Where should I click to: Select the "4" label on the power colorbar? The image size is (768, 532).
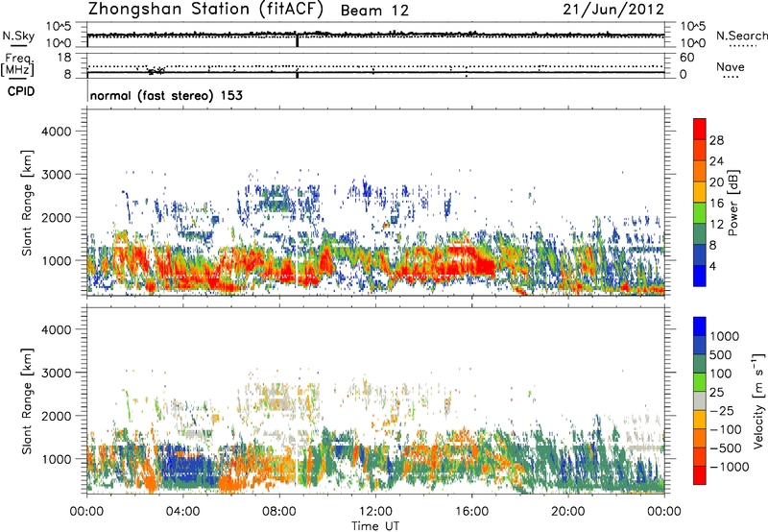pos(712,267)
